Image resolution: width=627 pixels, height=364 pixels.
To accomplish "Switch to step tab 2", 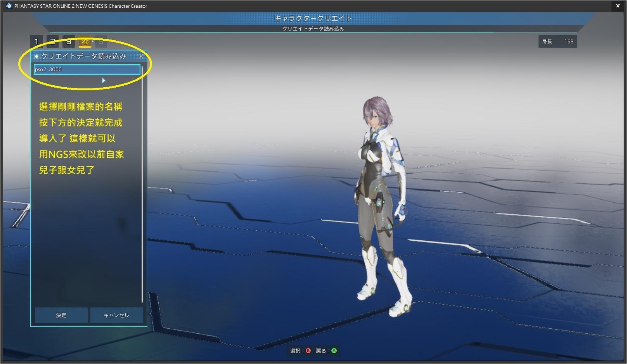I will tap(52, 41).
